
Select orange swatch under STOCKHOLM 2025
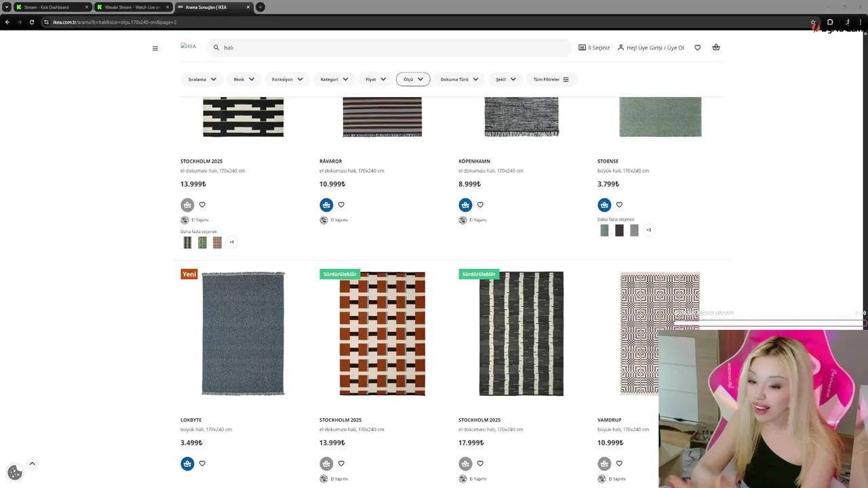pyautogui.click(x=217, y=242)
